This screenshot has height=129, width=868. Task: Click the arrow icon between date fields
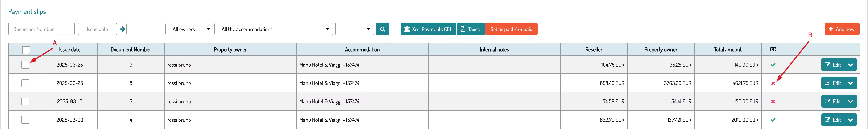click(x=122, y=29)
